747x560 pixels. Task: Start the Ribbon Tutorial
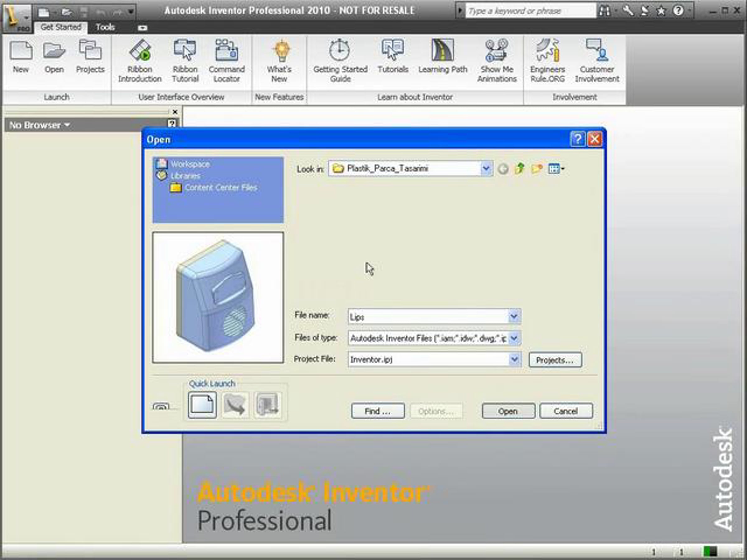pyautogui.click(x=185, y=61)
